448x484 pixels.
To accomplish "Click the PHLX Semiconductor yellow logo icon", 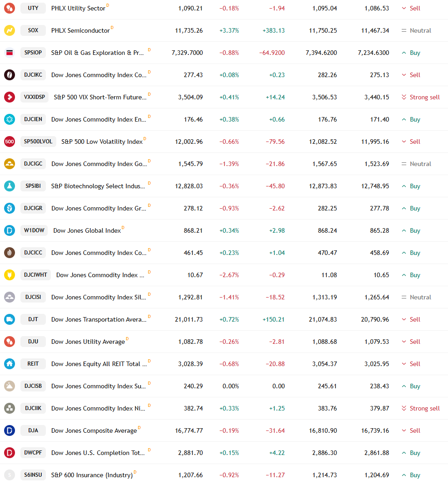I will point(10,30).
